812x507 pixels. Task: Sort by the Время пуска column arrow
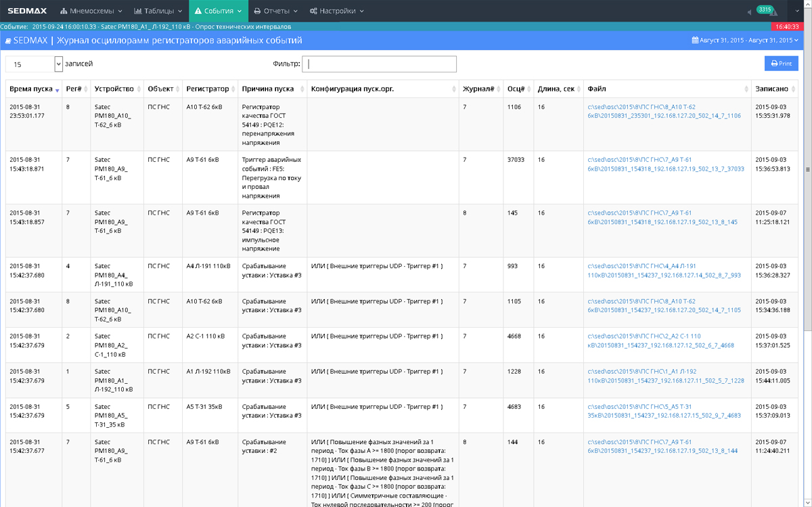click(58, 89)
